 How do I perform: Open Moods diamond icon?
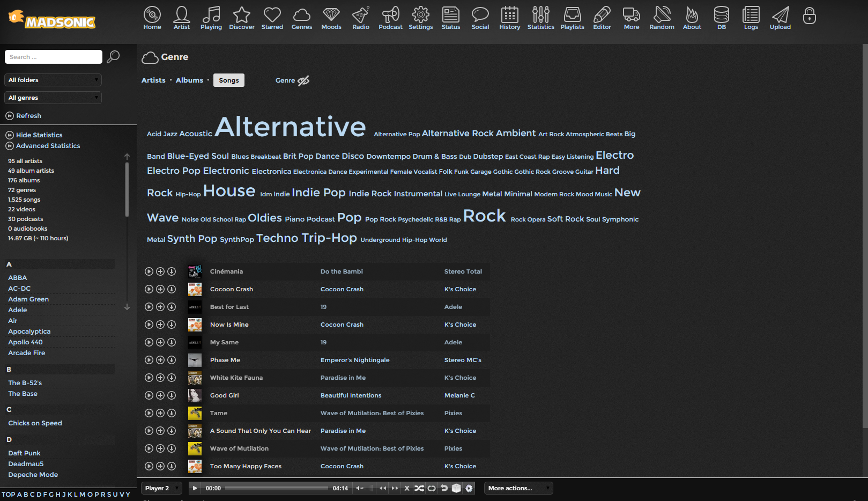click(331, 18)
